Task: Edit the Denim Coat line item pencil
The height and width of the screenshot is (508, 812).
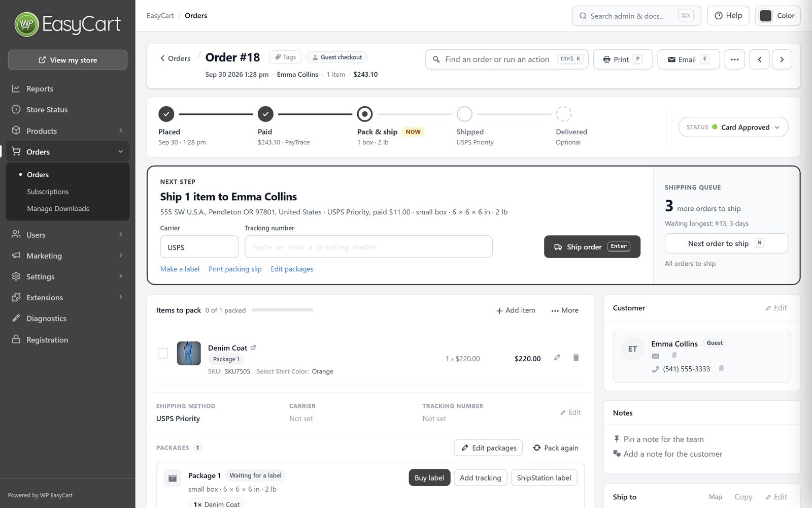Action: coord(557,358)
